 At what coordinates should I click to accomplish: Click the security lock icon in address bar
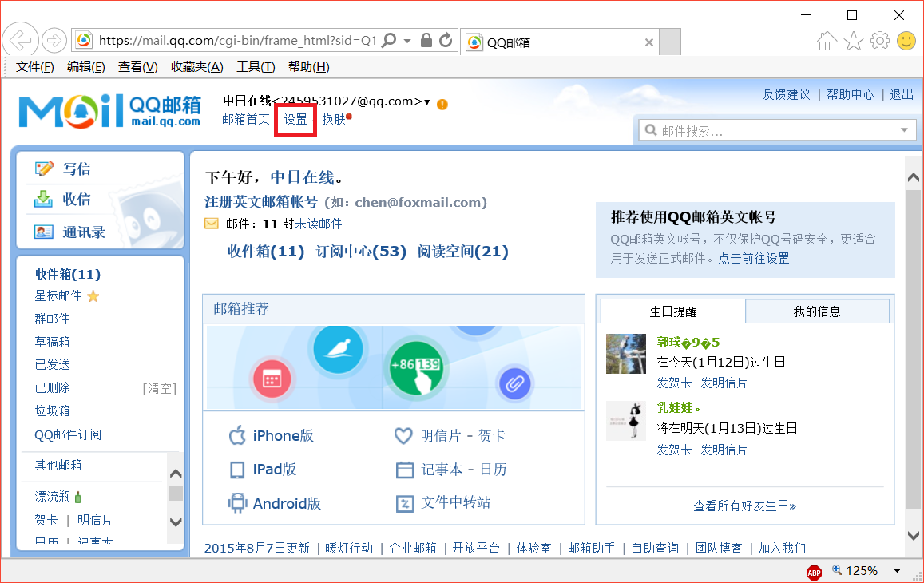click(x=426, y=39)
